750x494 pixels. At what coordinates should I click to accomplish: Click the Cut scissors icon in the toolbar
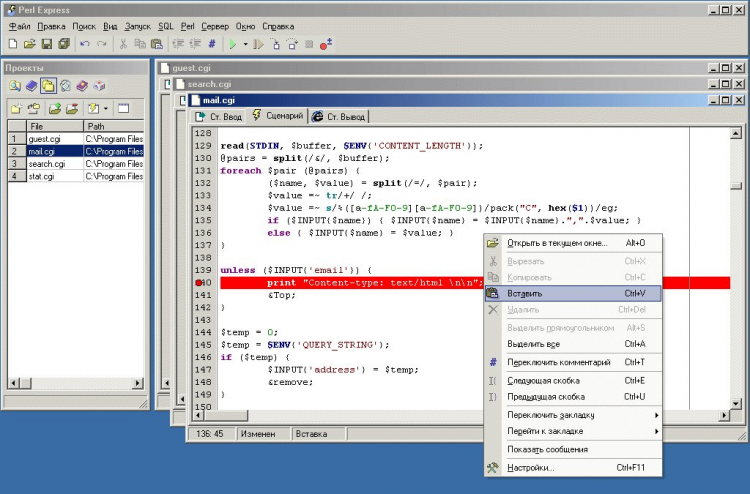click(124, 44)
